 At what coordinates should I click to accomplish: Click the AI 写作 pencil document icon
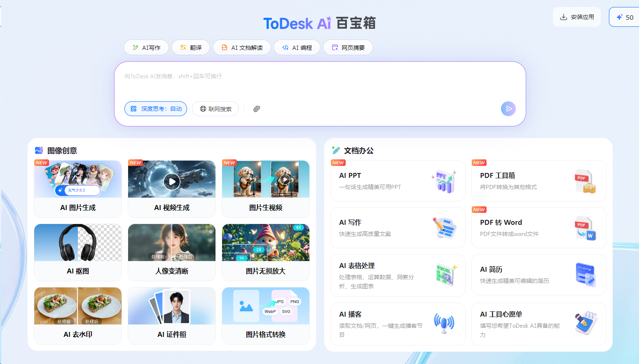pos(445,228)
